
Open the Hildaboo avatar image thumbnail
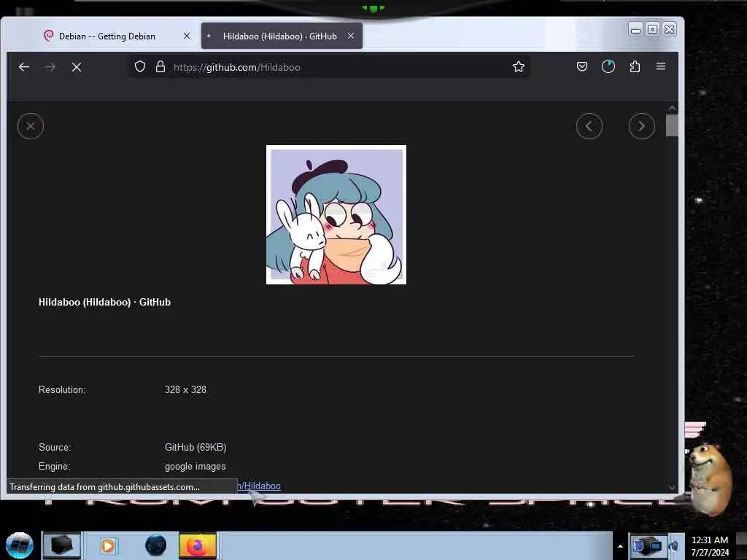[336, 215]
